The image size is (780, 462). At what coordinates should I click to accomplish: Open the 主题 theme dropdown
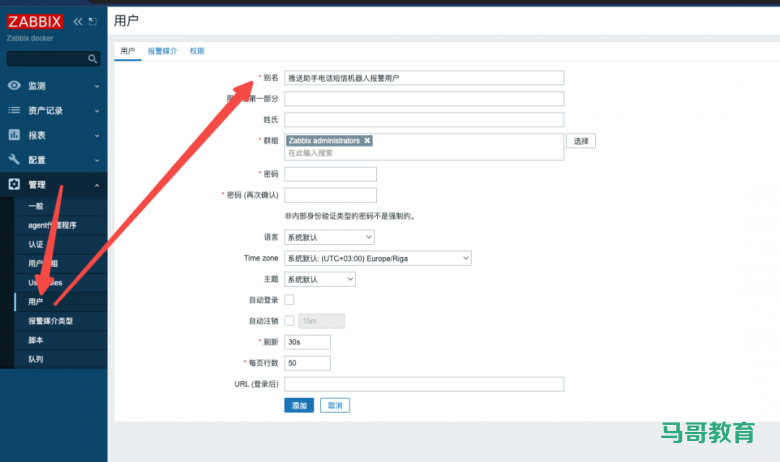pyautogui.click(x=320, y=279)
